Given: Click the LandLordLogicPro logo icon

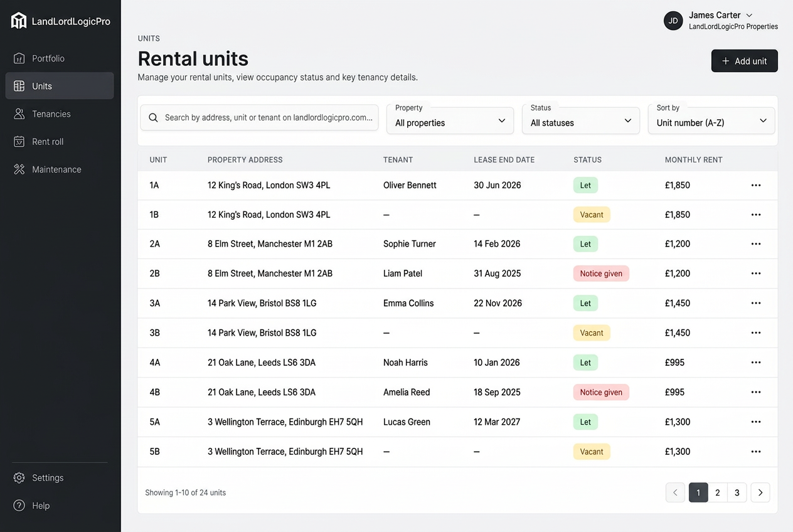Looking at the screenshot, I should [x=19, y=21].
